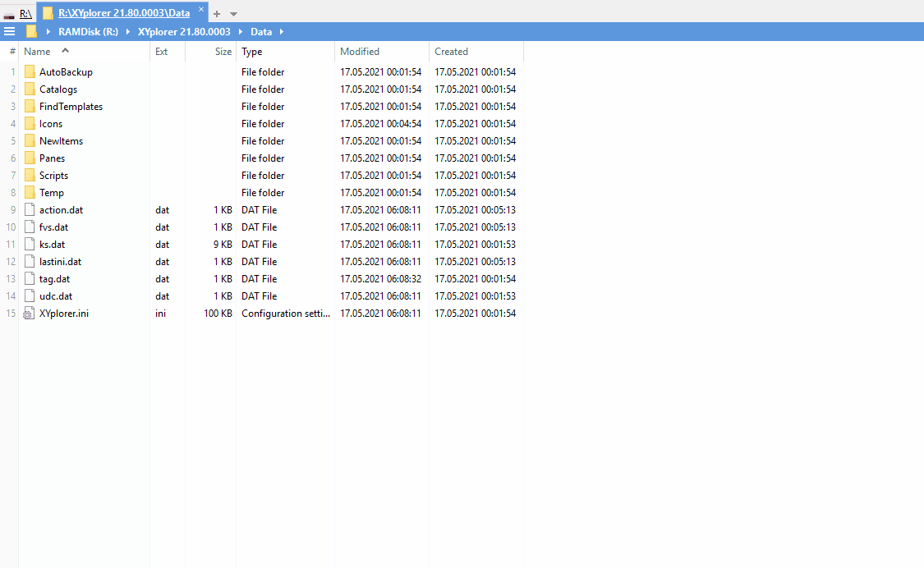Close the R:\XYplorer 21.80.0003\Data tab
924x568 pixels.
coord(201,10)
